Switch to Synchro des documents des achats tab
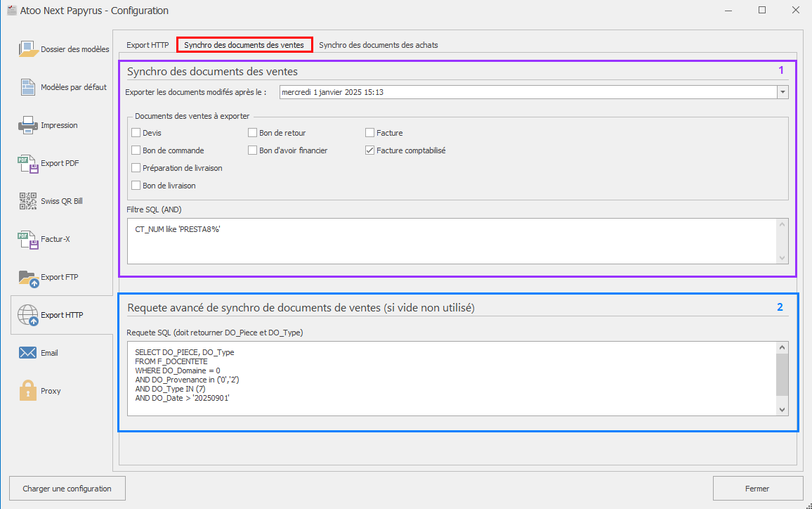The image size is (812, 509). (x=378, y=45)
